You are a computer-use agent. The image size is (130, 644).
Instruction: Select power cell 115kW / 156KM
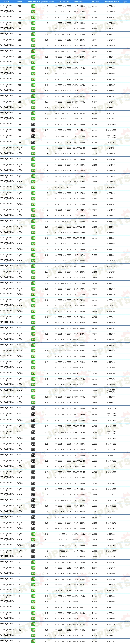(x=79, y=545)
